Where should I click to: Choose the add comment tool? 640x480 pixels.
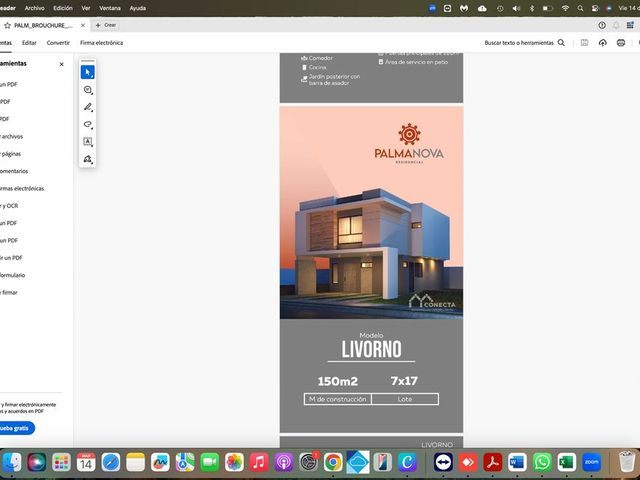(x=87, y=90)
